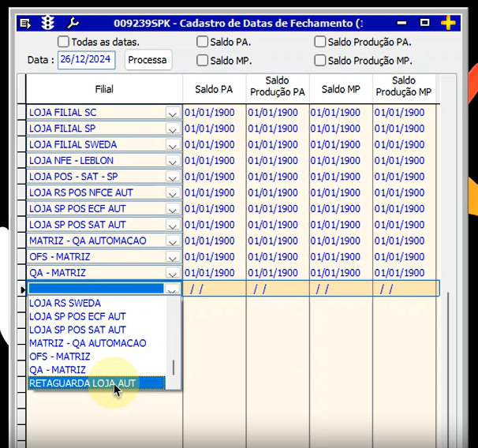Image resolution: width=478 pixels, height=448 pixels.
Task: Click the empty Saldo MP cell of new row
Action: (341, 289)
